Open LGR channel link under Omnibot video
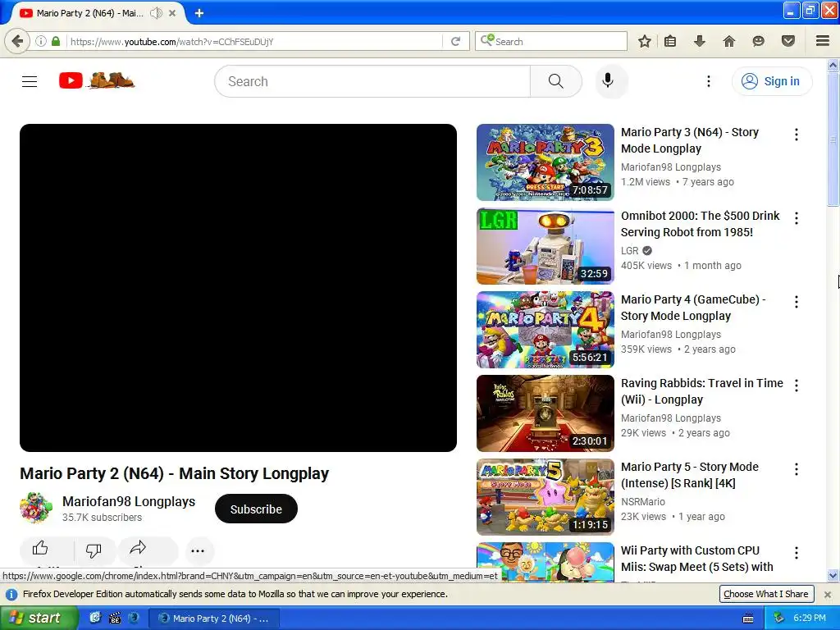Image resolution: width=840 pixels, height=630 pixels. point(629,251)
